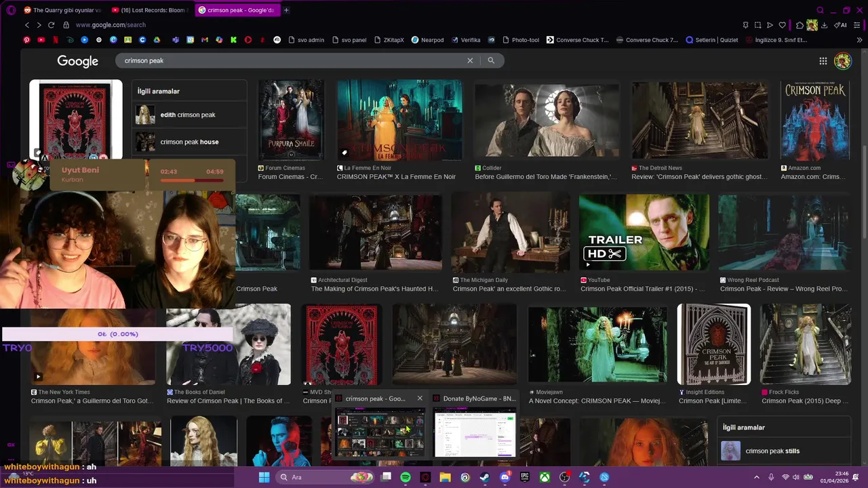Image resolution: width=868 pixels, height=488 pixels.
Task: Open the Google Drive bookmark icon
Action: point(157,40)
